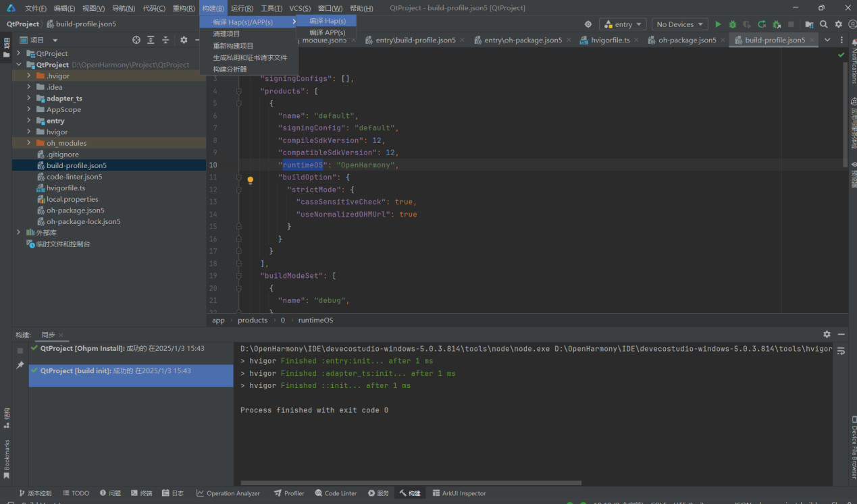Viewport: 857px width, 504px height.
Task: Click the green Debug bug icon
Action: (x=733, y=24)
